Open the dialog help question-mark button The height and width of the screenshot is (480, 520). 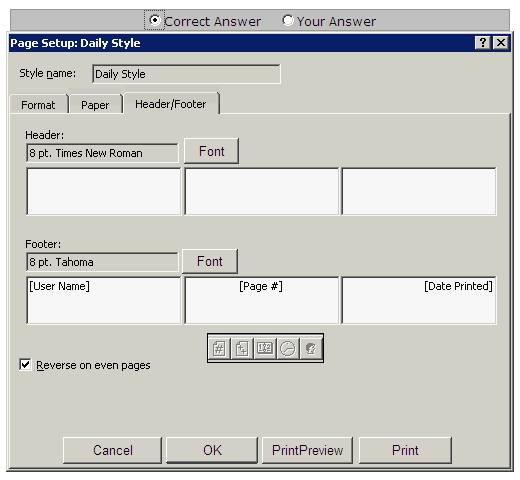[482, 43]
